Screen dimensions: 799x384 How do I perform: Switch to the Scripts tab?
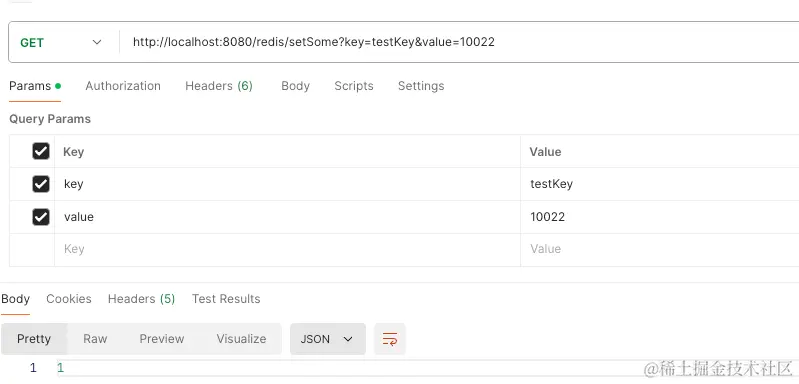(x=354, y=86)
